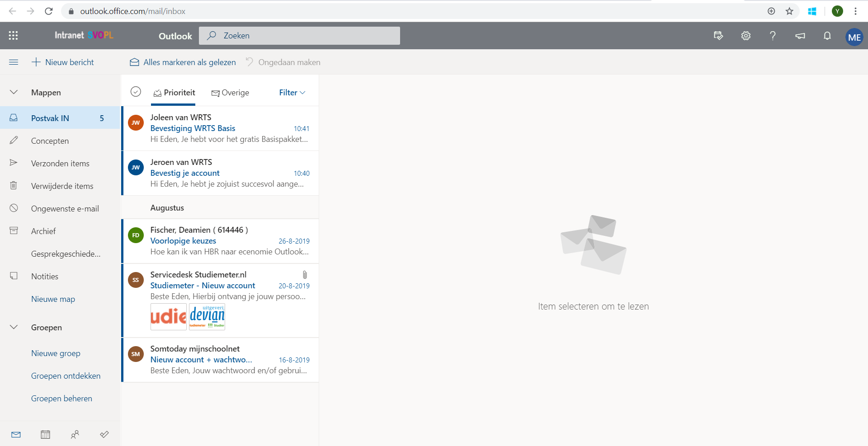Viewport: 868px width, 446px height.
Task: Collapse the Groepen section chevron
Action: coord(14,327)
